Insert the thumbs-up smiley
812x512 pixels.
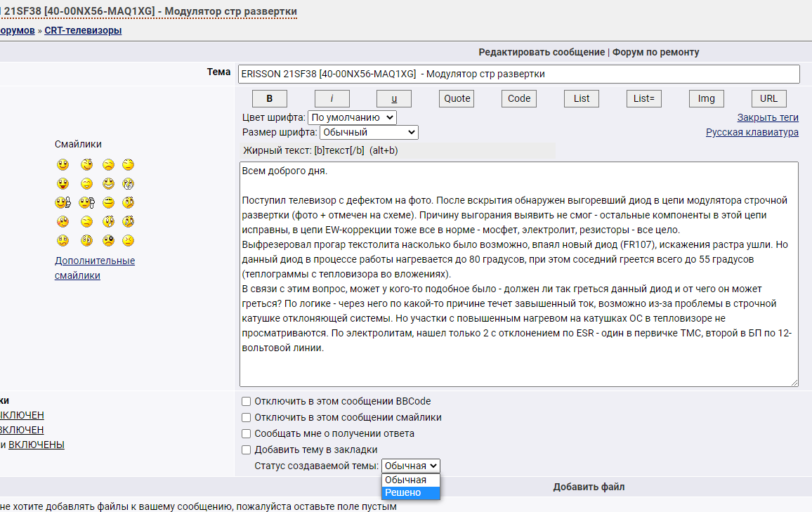(x=63, y=203)
